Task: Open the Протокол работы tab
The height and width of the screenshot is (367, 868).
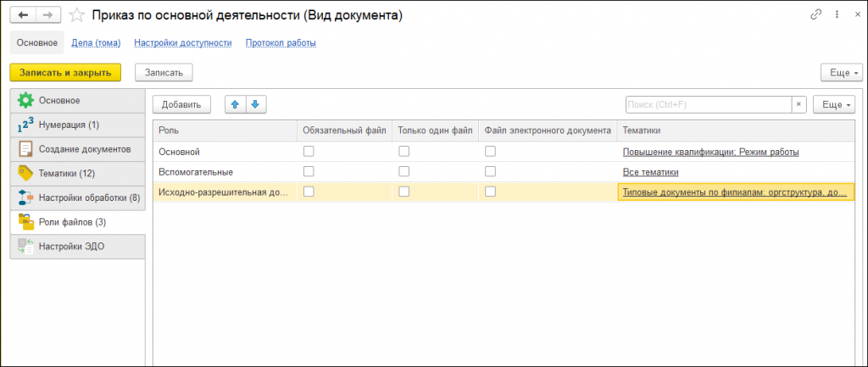Action: pyautogui.click(x=281, y=42)
